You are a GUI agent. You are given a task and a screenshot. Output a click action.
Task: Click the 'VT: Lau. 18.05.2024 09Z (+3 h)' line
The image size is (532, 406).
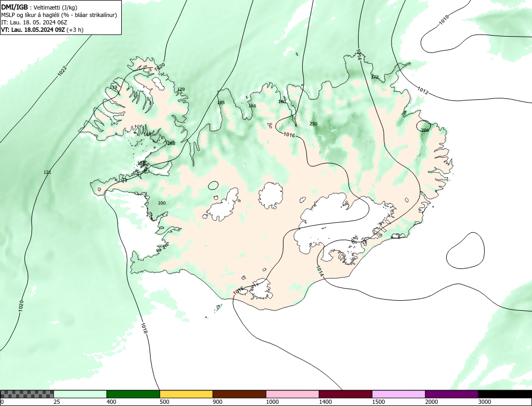[42, 29]
